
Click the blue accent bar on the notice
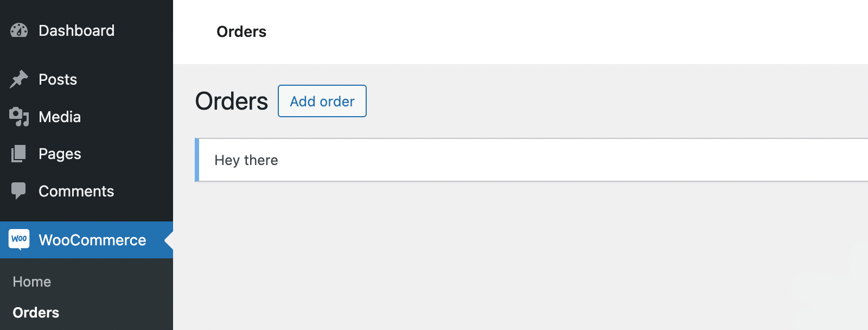click(198, 160)
